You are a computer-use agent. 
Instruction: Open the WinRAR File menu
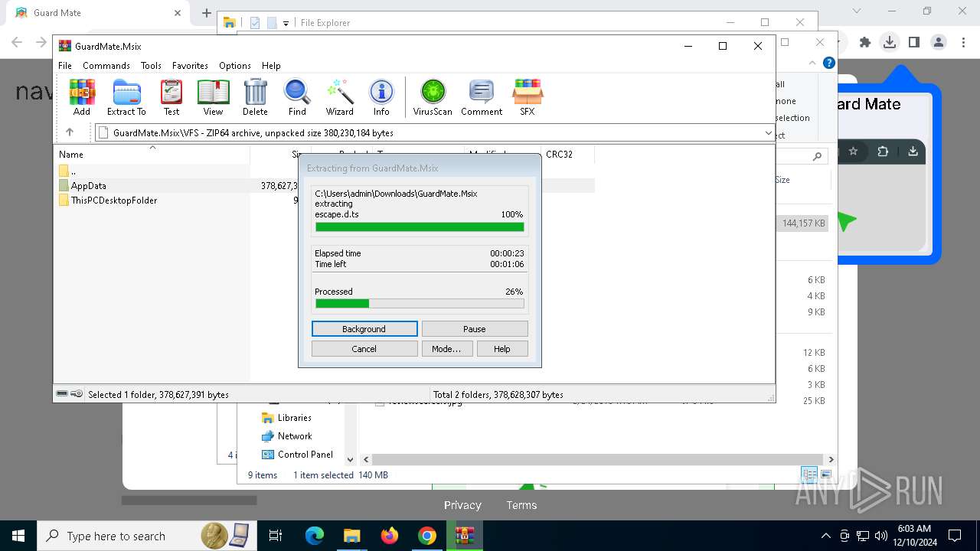click(x=65, y=66)
